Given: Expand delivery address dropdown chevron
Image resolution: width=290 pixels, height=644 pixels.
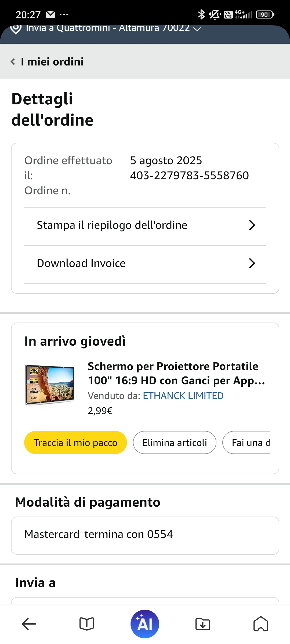Looking at the screenshot, I should click(x=197, y=29).
